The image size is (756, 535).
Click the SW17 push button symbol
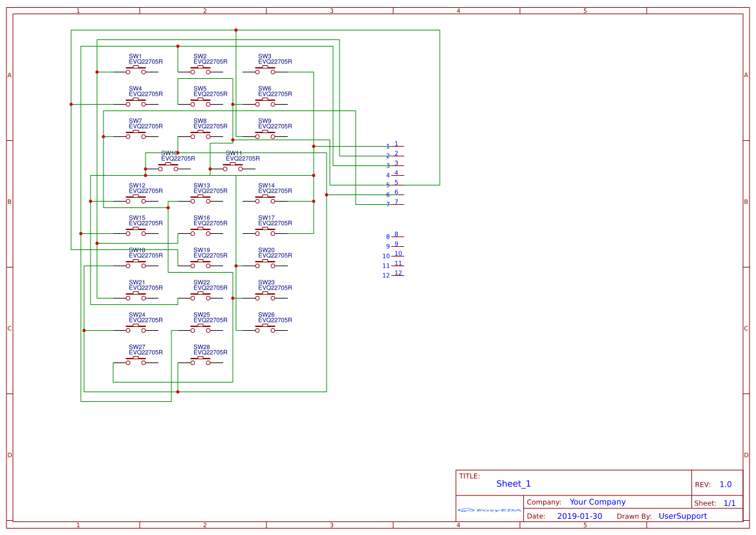[265, 233]
